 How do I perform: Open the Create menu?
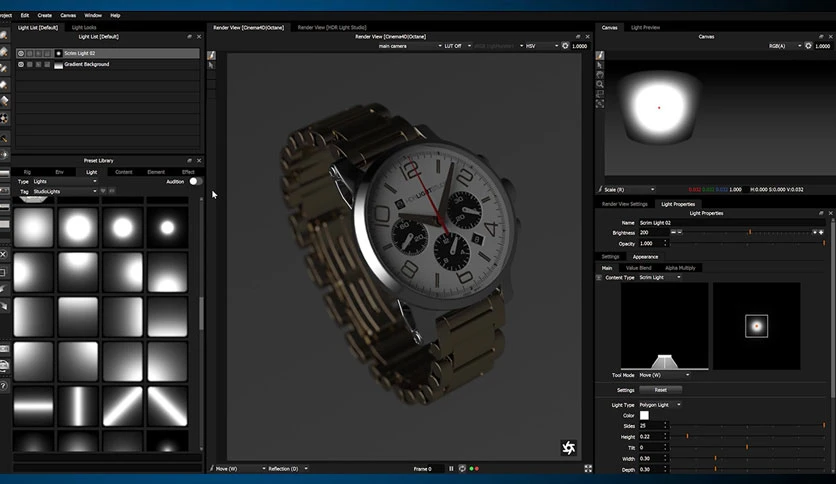pos(44,15)
